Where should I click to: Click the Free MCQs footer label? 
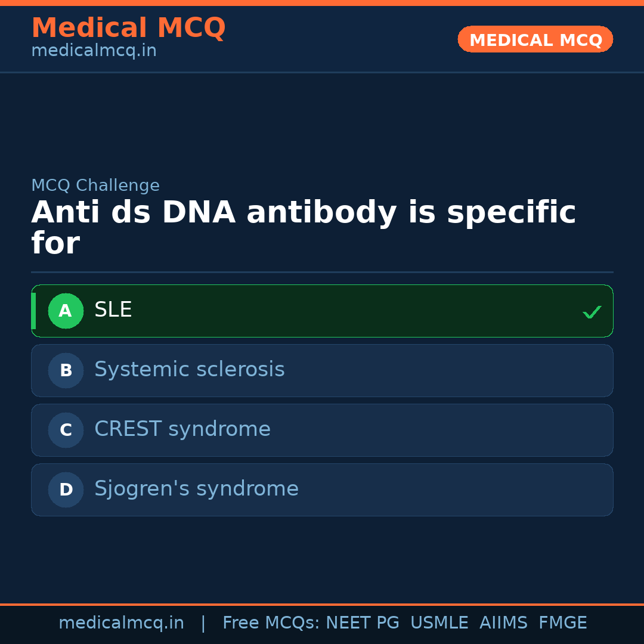271,623
